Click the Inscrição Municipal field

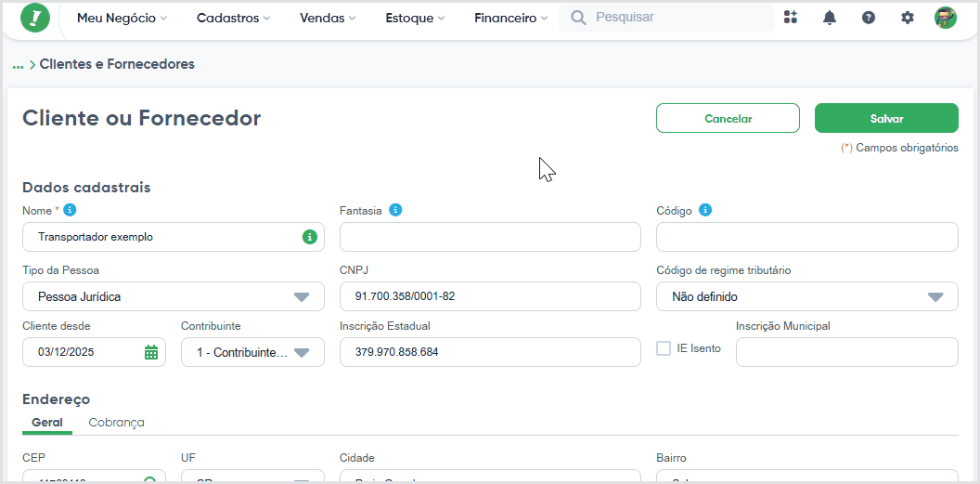(847, 352)
